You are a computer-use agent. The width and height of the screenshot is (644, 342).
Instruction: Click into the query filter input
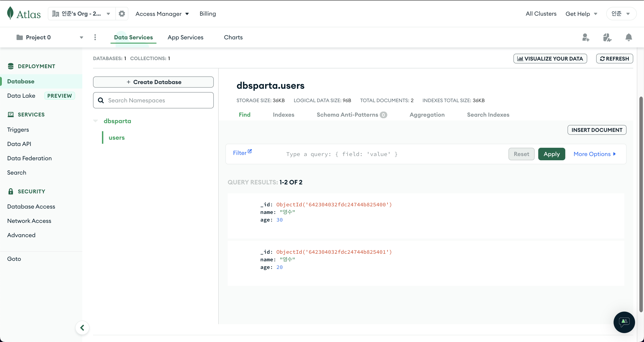395,154
